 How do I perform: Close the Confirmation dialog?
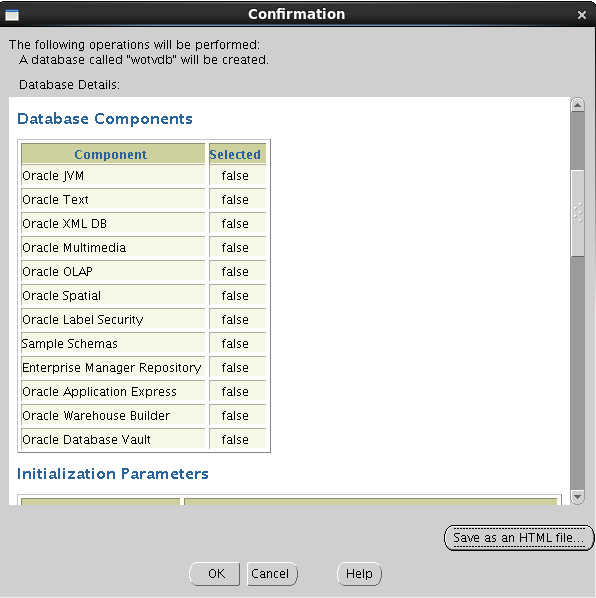582,15
